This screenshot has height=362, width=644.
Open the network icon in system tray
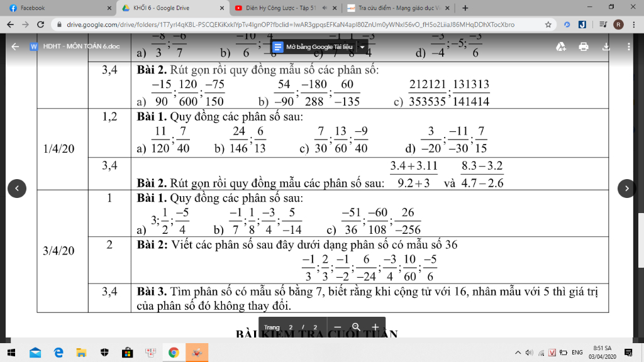click(541, 353)
